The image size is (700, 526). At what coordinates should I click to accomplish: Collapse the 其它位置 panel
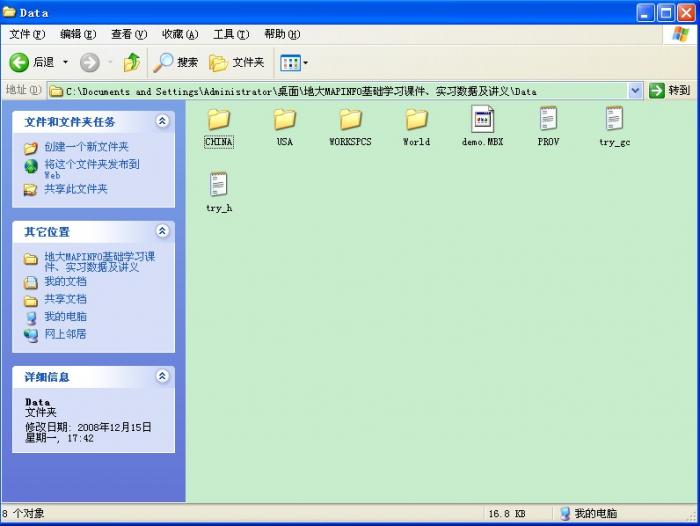162,231
